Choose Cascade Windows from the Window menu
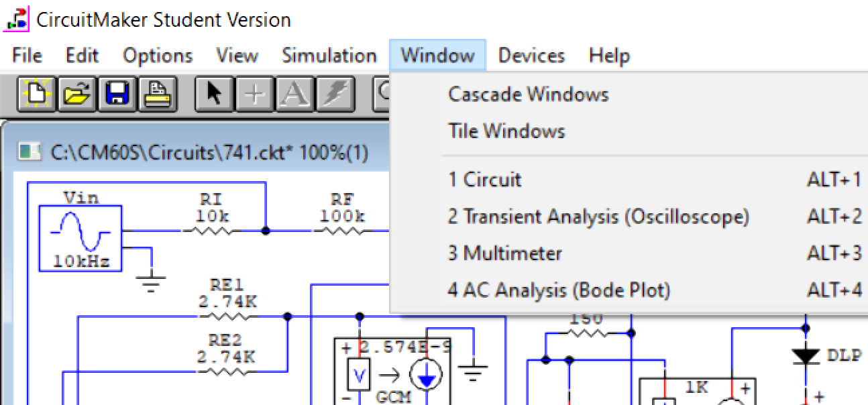 coord(528,94)
